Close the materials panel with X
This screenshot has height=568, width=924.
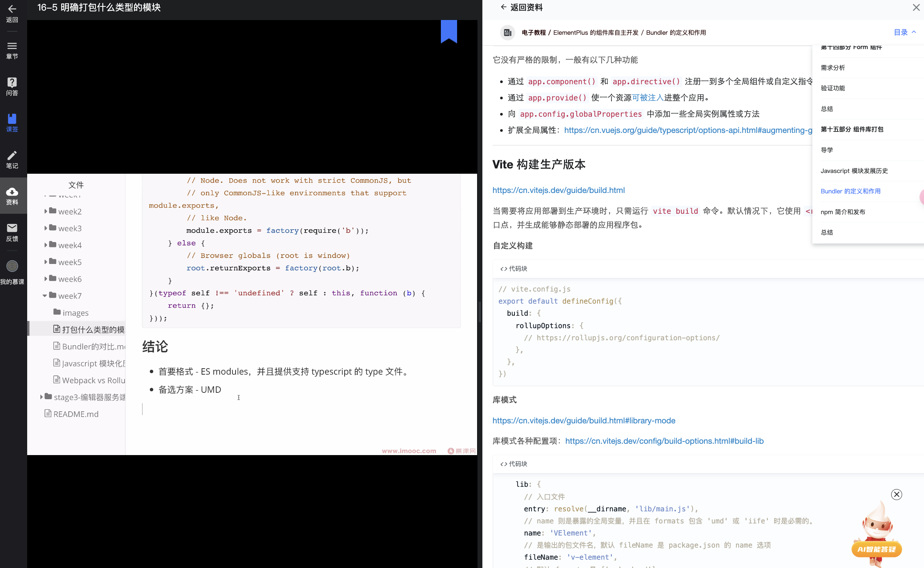coord(916,8)
